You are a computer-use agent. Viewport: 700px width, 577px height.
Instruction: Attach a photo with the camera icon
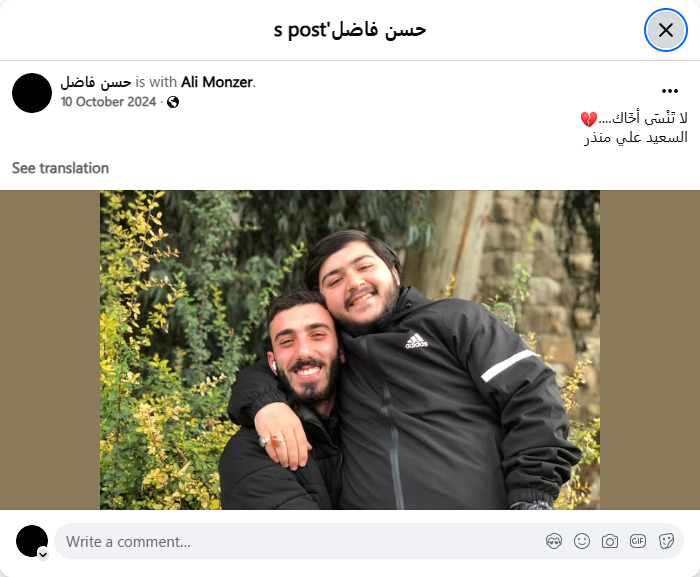[x=610, y=541]
